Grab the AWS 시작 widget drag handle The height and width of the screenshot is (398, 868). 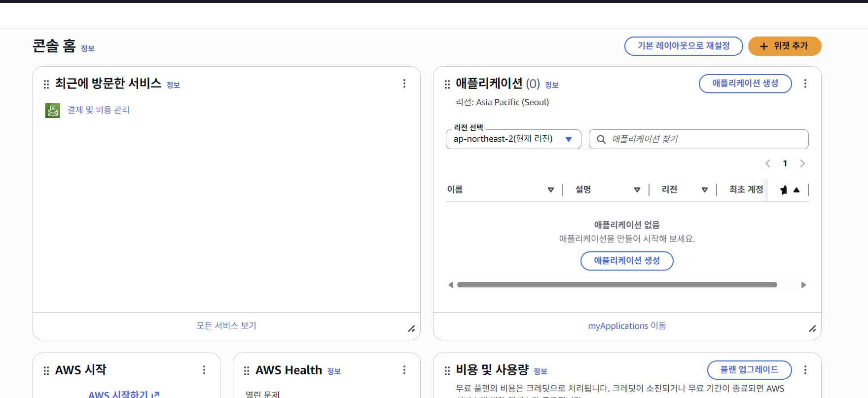46,371
